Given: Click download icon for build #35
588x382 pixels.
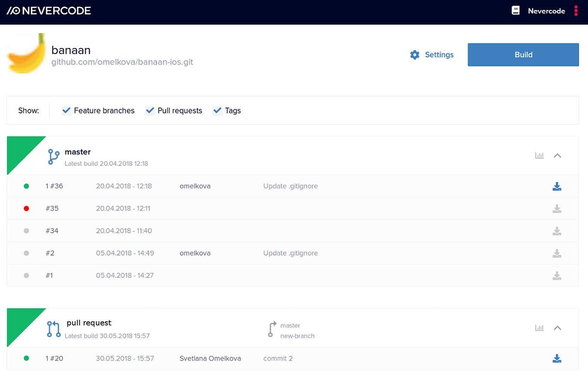Looking at the screenshot, I should point(557,209).
